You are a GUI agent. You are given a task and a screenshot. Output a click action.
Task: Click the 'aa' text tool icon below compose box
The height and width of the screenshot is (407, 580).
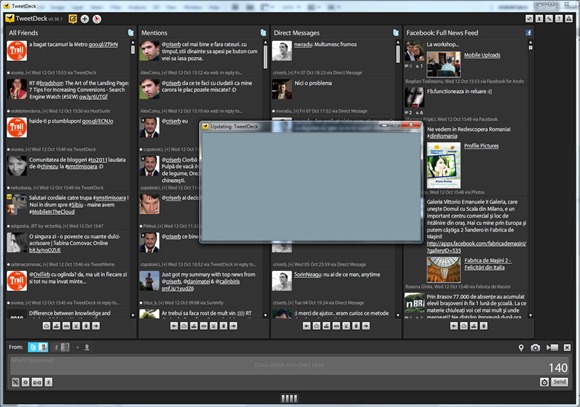click(37, 382)
